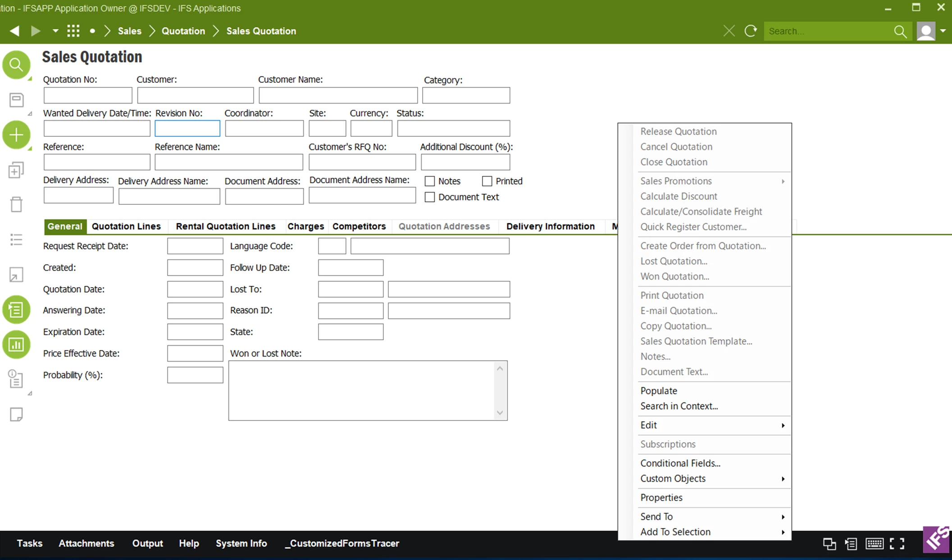This screenshot has width=952, height=560.
Task: Click the note scrollbar down arrow
Action: coord(500,413)
